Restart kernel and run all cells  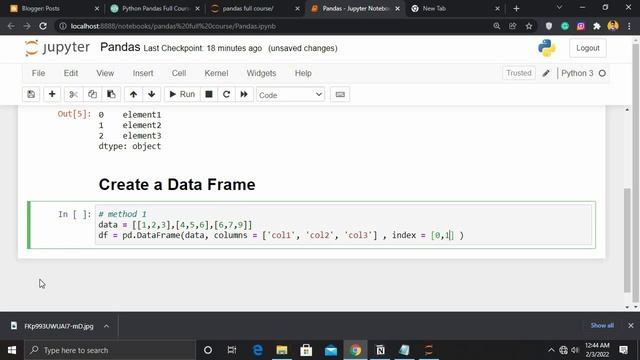point(244,94)
